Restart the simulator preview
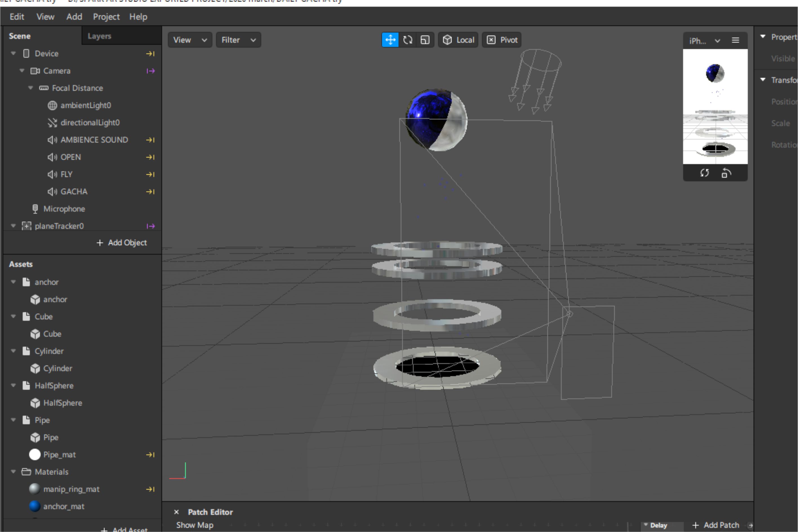This screenshot has width=798, height=532. [704, 173]
